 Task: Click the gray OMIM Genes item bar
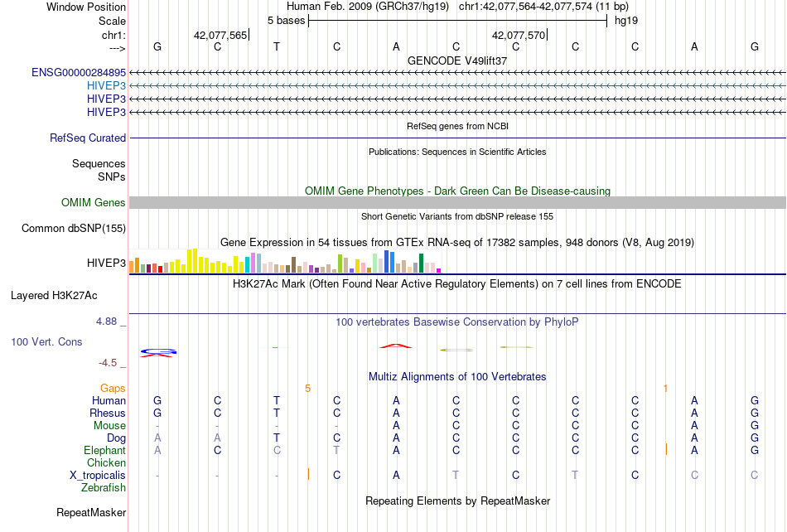pos(458,203)
